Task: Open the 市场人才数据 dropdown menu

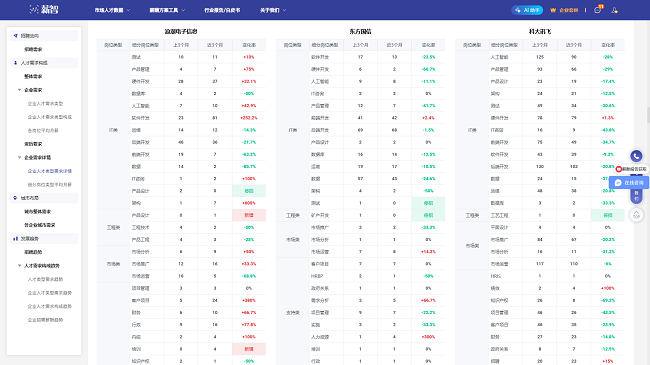Action: pyautogui.click(x=112, y=10)
